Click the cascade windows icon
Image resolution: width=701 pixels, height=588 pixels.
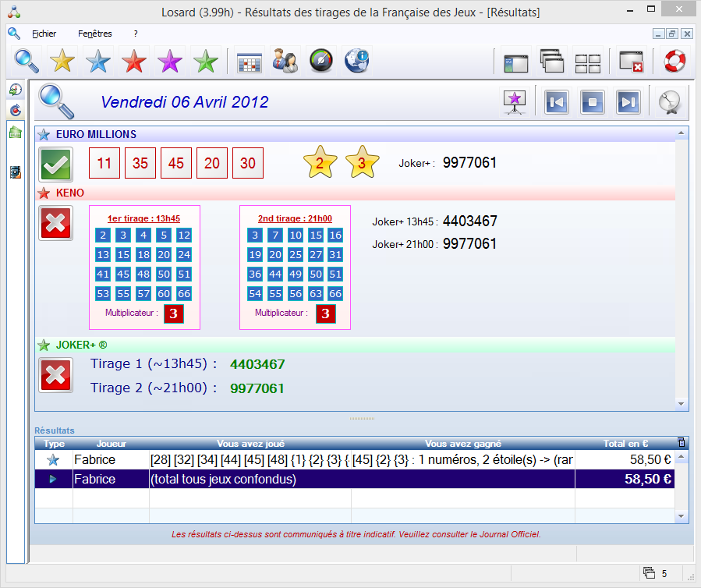552,61
